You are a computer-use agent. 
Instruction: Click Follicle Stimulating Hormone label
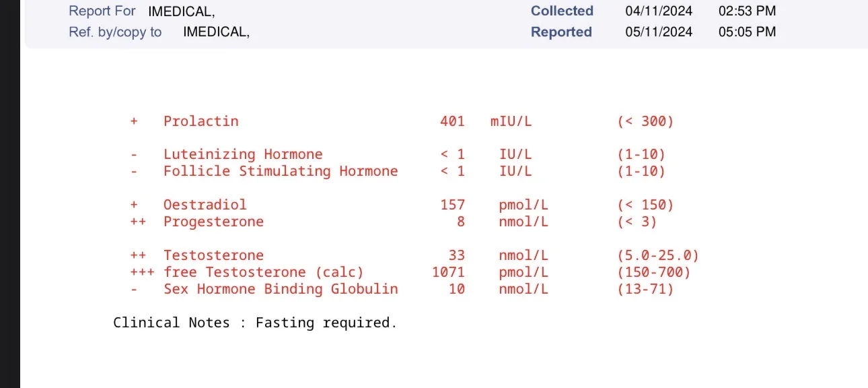coord(281,171)
